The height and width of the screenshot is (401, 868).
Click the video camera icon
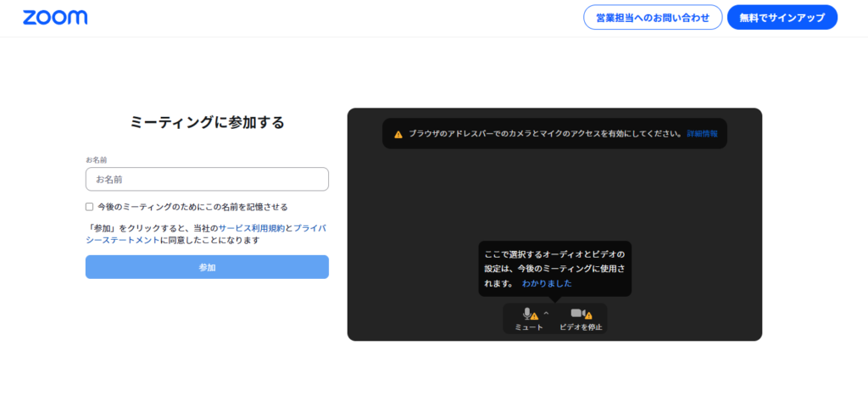tap(577, 313)
